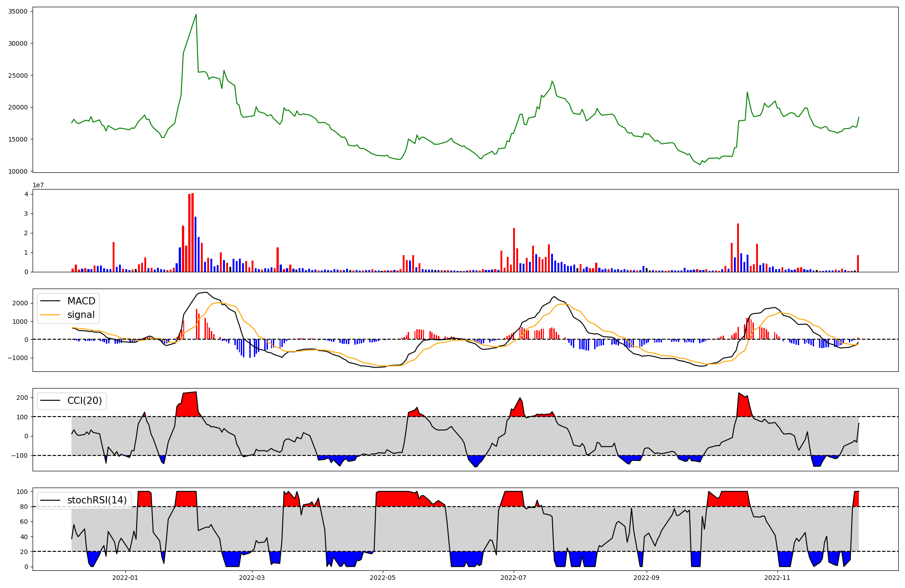Click the 2022-11 x-axis tick label
905x588 pixels.
pos(777,578)
